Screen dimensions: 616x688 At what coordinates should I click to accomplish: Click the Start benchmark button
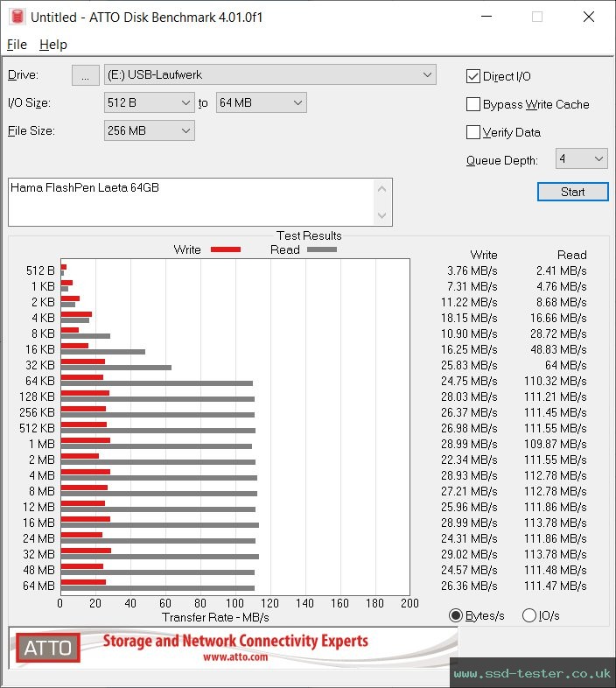(x=572, y=192)
